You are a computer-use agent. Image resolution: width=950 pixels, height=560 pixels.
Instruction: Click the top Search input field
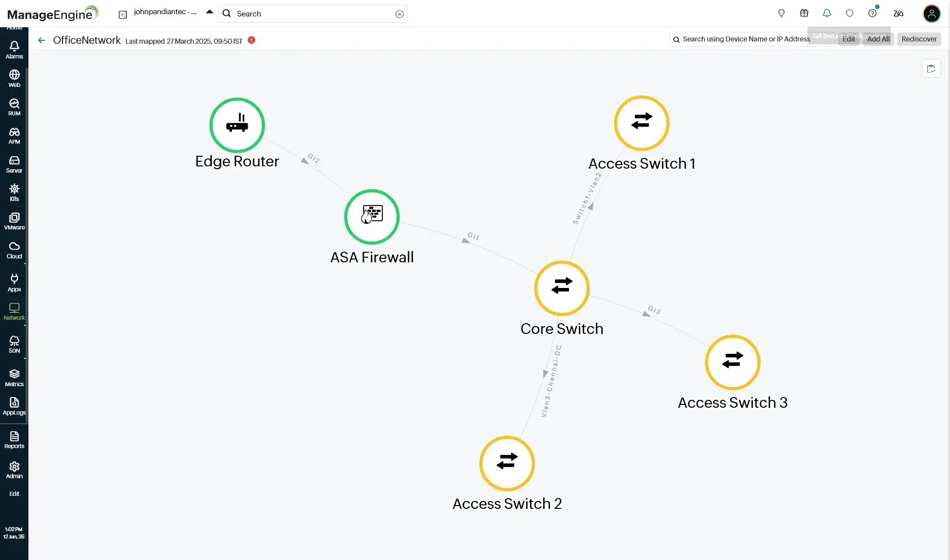click(x=312, y=14)
